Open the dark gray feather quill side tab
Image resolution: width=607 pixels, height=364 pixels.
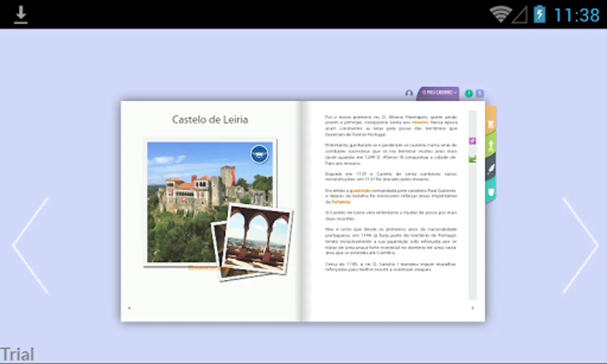(491, 168)
